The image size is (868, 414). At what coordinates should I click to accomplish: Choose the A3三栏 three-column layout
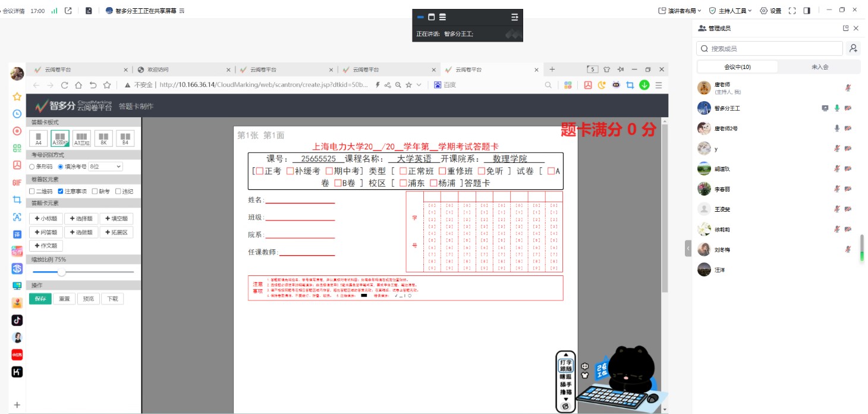(81, 138)
